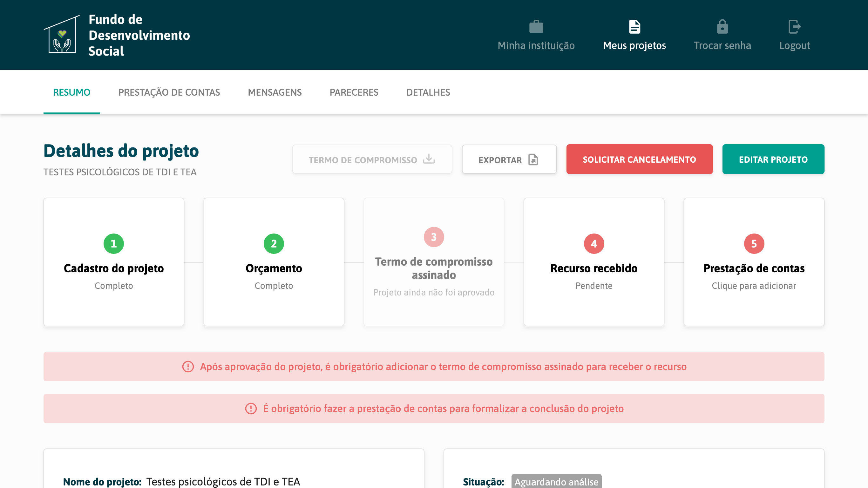Screen dimensions: 868x488
Task: Go to Minha instituição in top navigation
Action: point(536,35)
